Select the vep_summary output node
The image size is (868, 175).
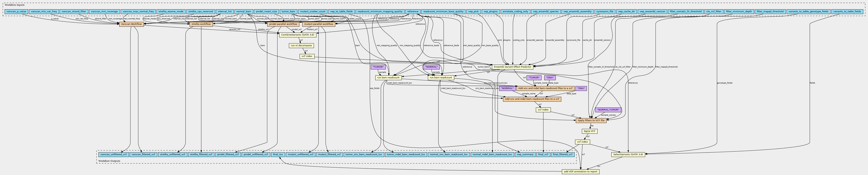pos(525,154)
